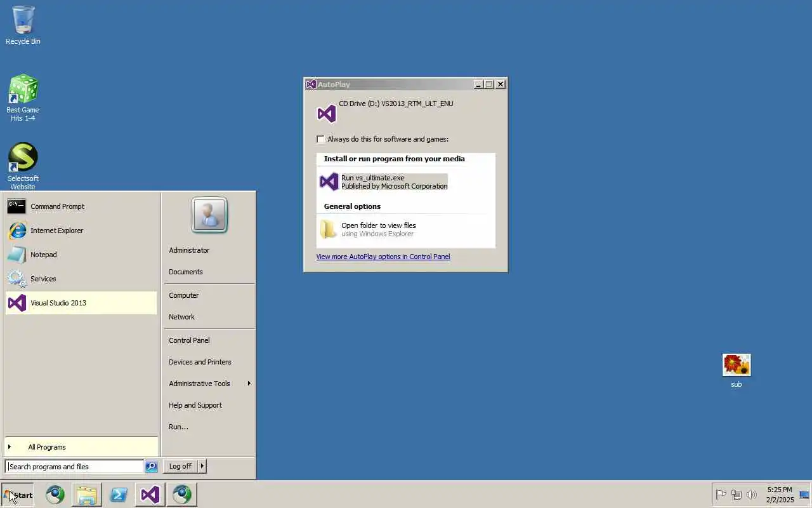
Task: Open the shutdown options arrow beside Log off
Action: coord(202,466)
